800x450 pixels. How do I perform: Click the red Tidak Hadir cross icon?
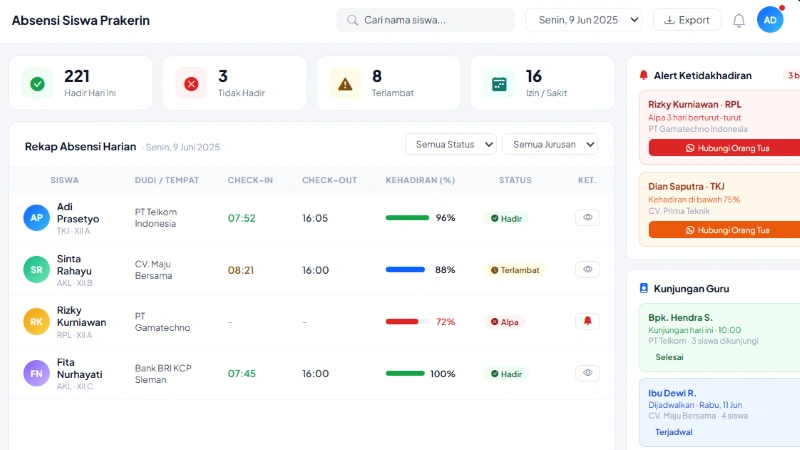coord(191,84)
